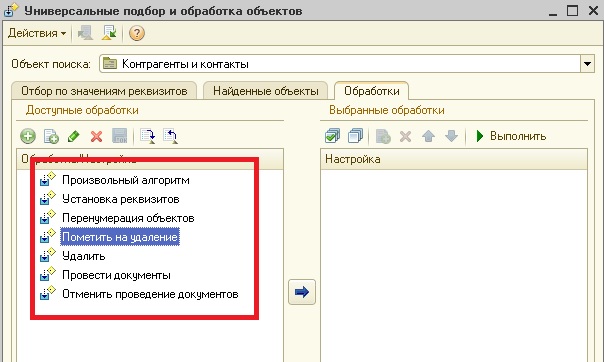This screenshot has height=362, width=604.
Task: Run processings with Выполнить button
Action: tap(511, 136)
